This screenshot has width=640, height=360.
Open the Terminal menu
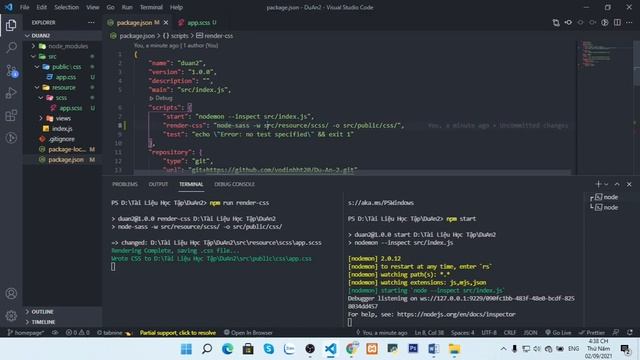(151, 7)
